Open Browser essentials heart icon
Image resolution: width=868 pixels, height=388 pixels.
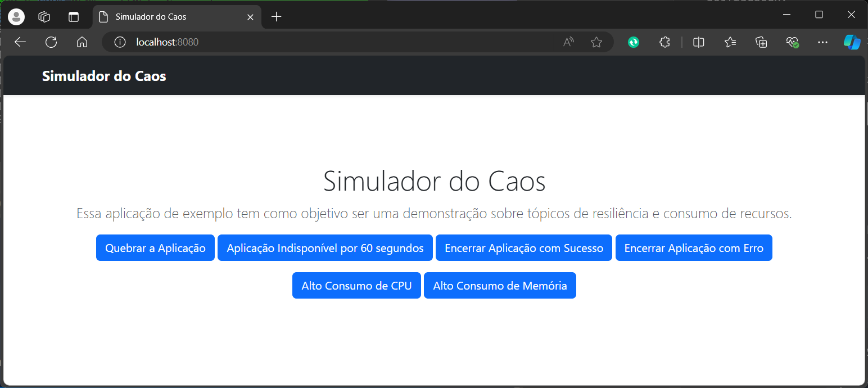(x=792, y=42)
